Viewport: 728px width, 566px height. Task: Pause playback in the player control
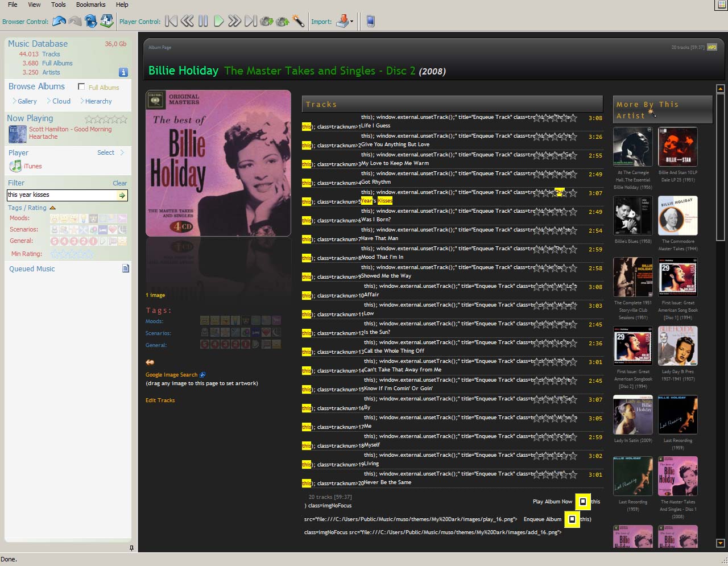pyautogui.click(x=203, y=21)
